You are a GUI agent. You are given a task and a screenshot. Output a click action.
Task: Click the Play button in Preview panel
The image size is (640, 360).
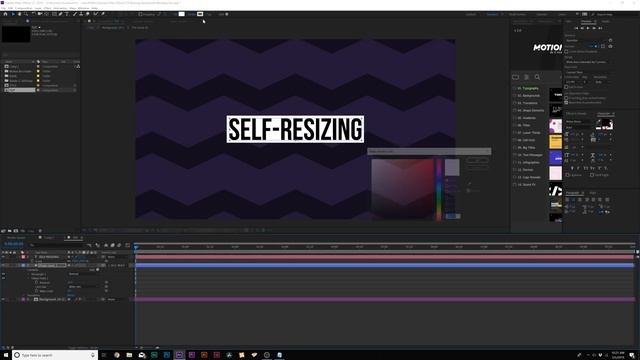click(x=588, y=28)
